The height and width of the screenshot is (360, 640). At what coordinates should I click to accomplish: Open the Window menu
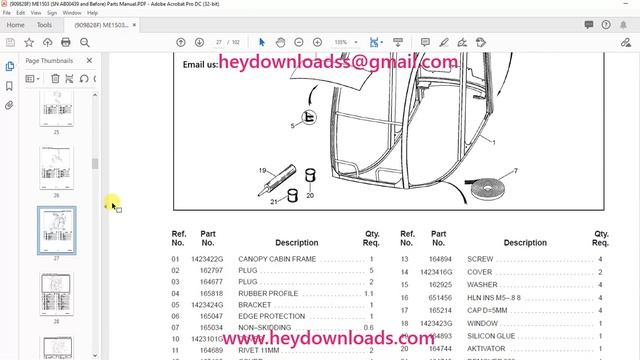point(72,13)
